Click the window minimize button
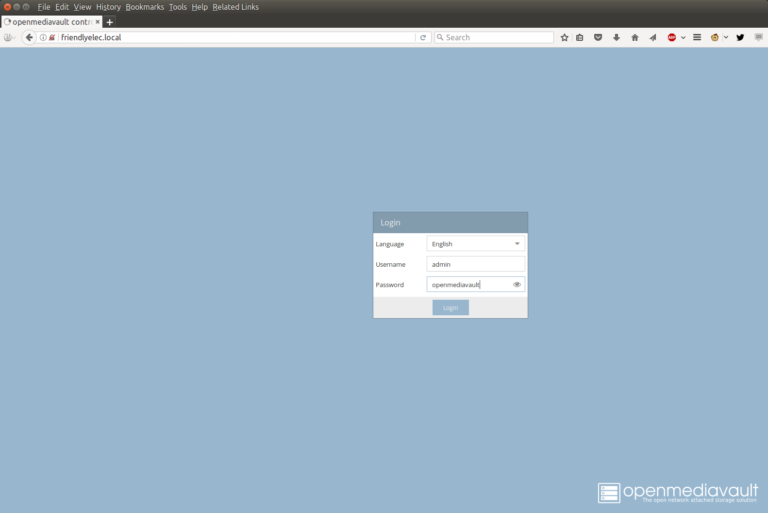 pos(17,7)
